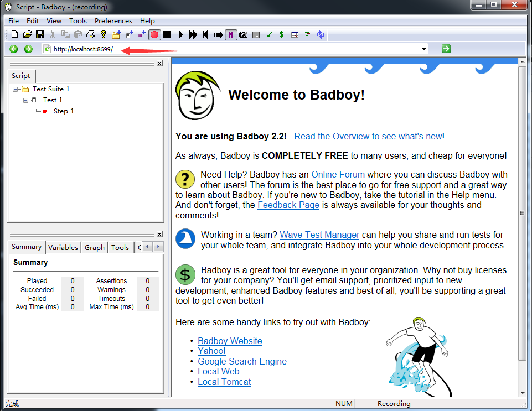Open 'Read the Overview to see what's new!' link
This screenshot has height=411, width=532.
tap(369, 136)
